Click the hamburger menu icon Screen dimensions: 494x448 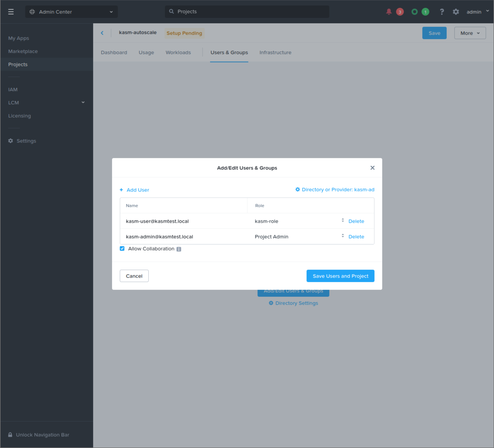(11, 12)
